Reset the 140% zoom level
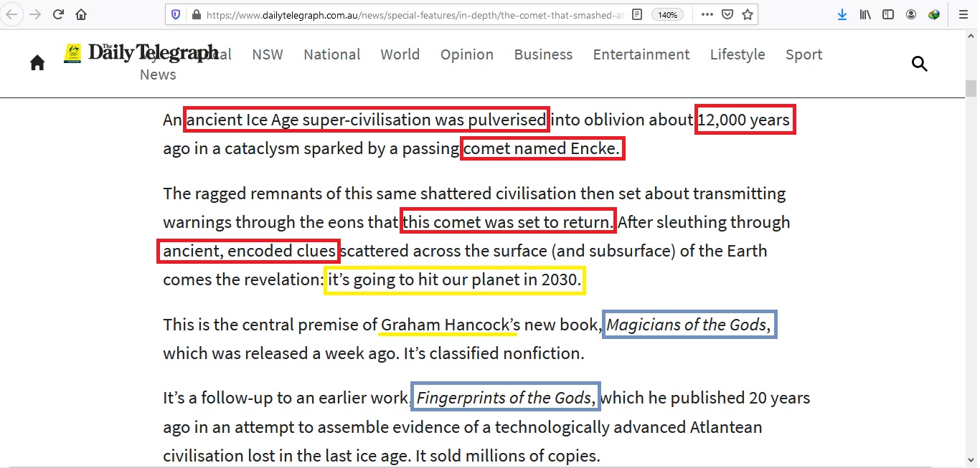Image resolution: width=980 pixels, height=468 pixels. click(x=667, y=14)
